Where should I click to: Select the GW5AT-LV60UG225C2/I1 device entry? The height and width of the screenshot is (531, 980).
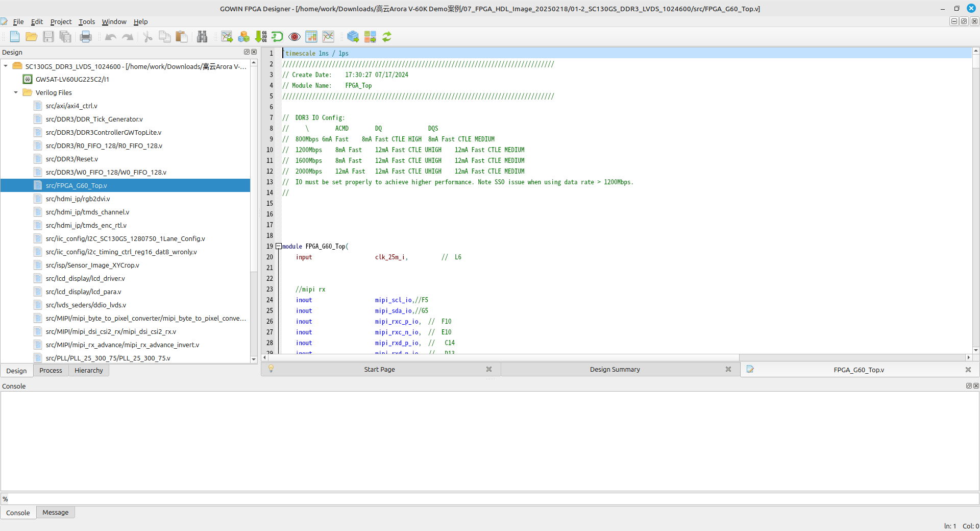(72, 79)
